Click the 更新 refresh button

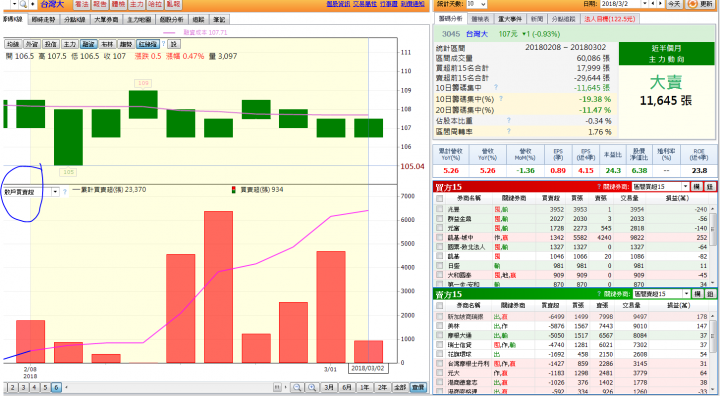[701, 4]
